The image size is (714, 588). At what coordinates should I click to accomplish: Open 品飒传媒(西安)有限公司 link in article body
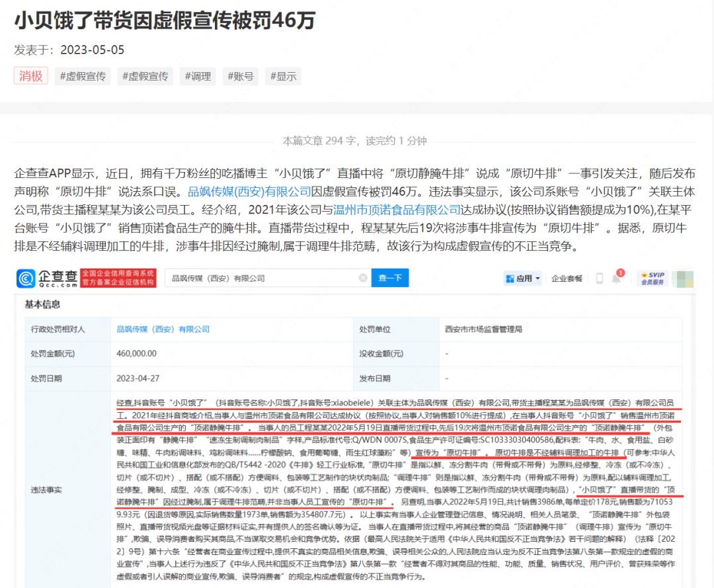(x=249, y=192)
